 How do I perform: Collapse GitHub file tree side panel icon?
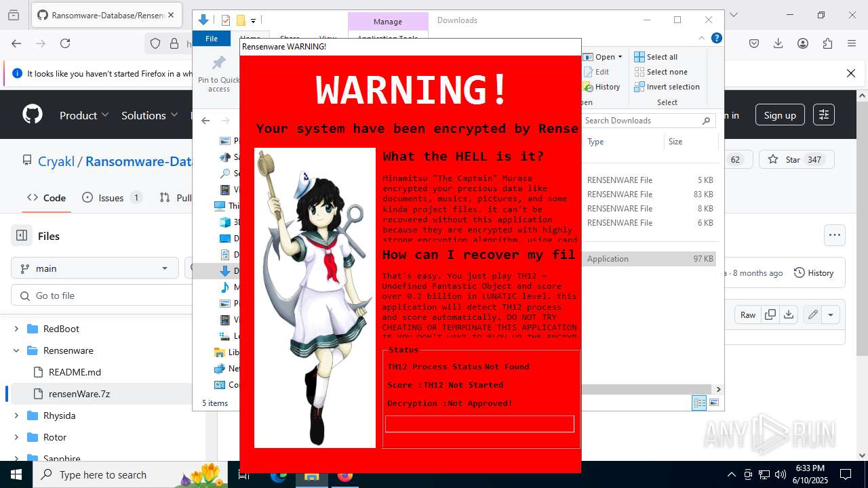(x=22, y=236)
